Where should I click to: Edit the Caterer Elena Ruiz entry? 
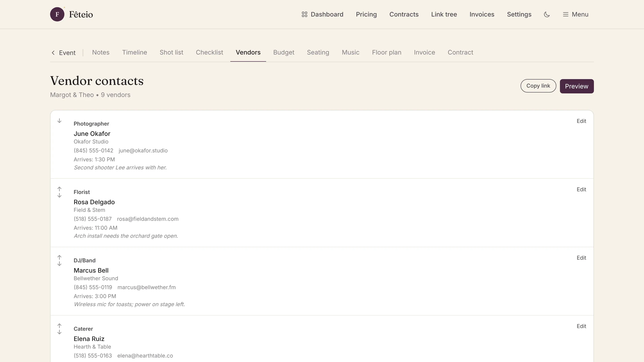(581, 326)
